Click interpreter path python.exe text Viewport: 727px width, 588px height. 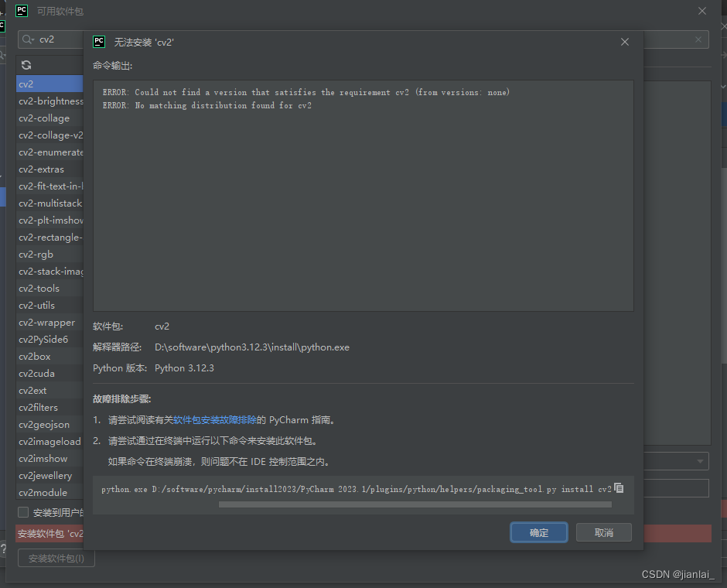pyautogui.click(x=252, y=347)
